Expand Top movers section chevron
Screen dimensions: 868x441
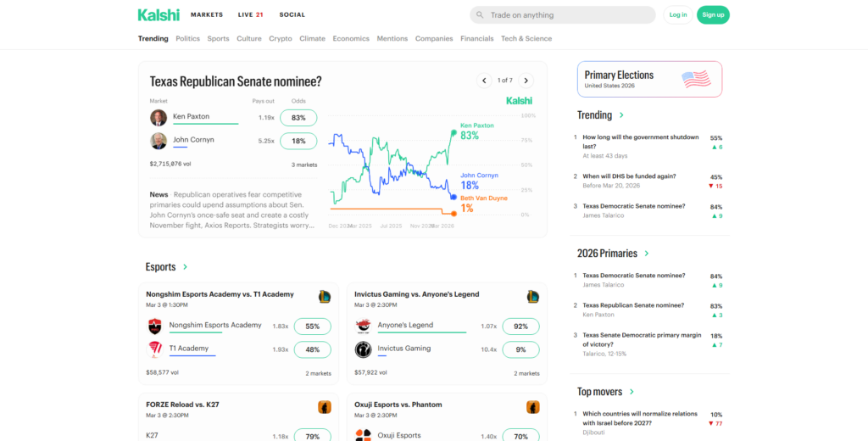pos(632,392)
